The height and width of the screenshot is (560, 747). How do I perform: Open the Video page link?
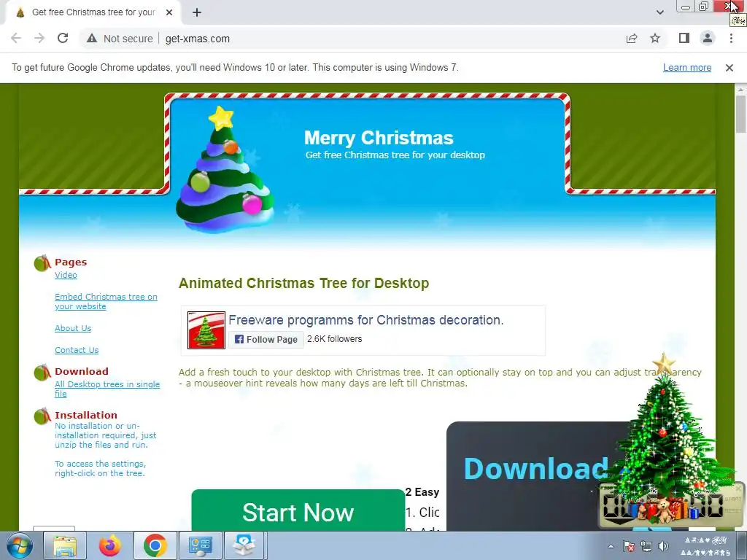point(66,275)
